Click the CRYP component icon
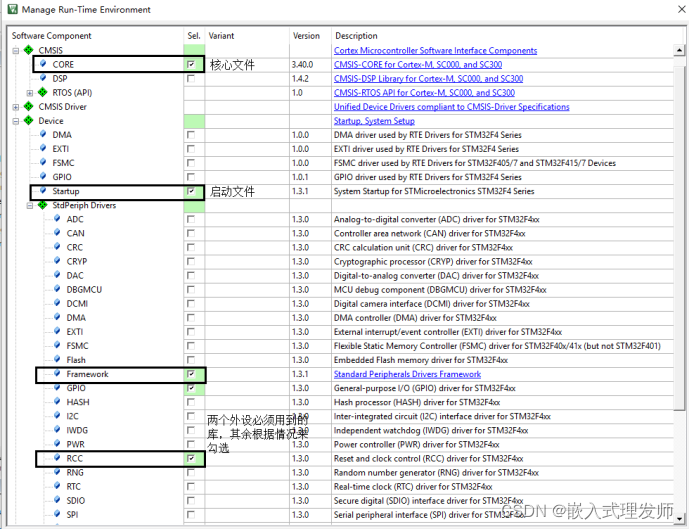This screenshot has height=529, width=689. (x=57, y=261)
